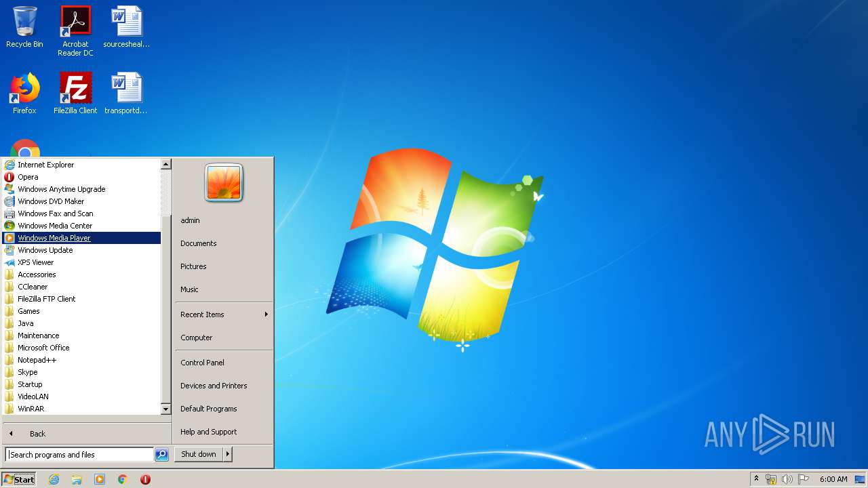868x488 pixels.
Task: Open Internet Explorer from the taskbar
Action: tap(54, 479)
